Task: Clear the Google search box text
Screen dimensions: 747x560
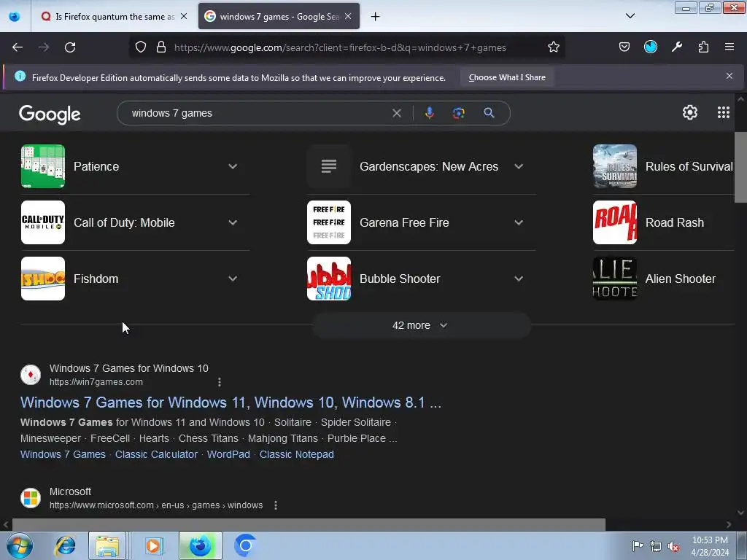Action: click(x=396, y=113)
